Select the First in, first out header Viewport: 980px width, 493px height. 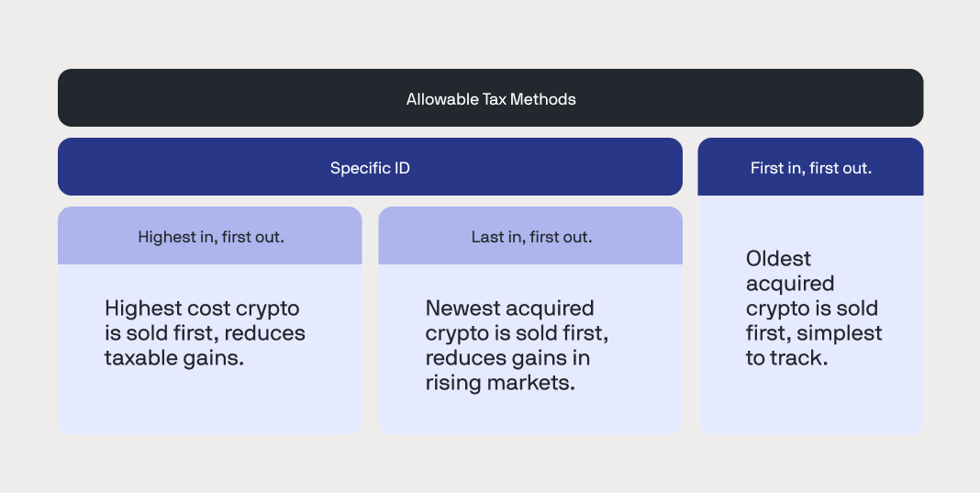coord(810,168)
